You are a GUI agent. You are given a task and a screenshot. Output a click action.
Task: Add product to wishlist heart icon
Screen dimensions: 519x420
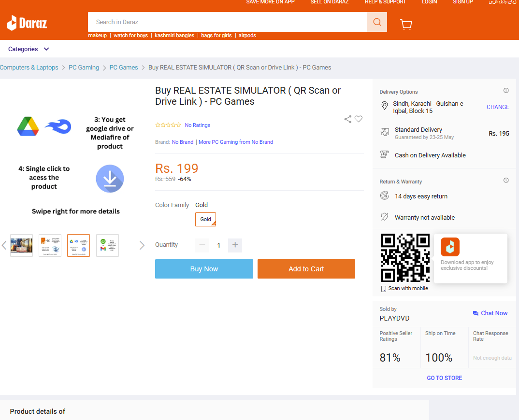[x=359, y=119]
